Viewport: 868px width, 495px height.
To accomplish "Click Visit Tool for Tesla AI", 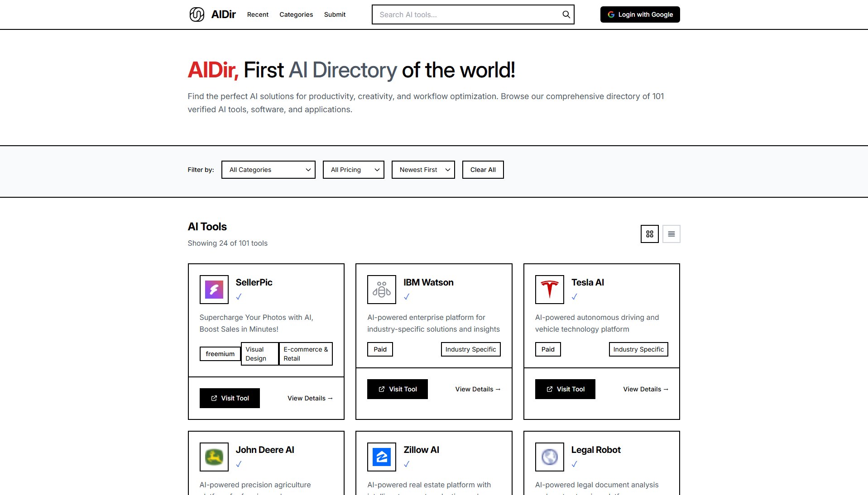I will [x=565, y=389].
